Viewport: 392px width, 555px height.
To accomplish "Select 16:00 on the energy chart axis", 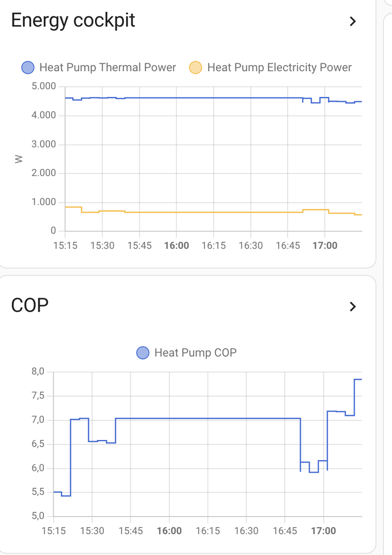I will (177, 246).
